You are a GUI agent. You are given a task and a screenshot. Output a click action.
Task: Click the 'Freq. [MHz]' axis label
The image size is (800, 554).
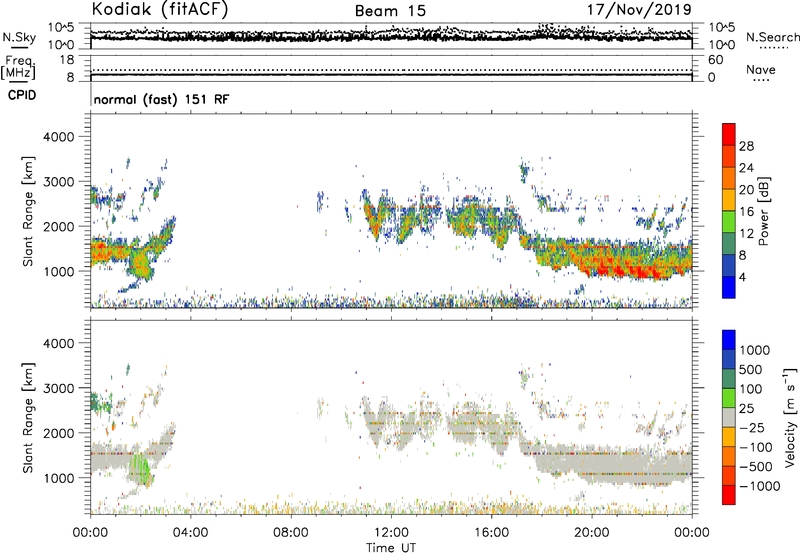(19, 68)
